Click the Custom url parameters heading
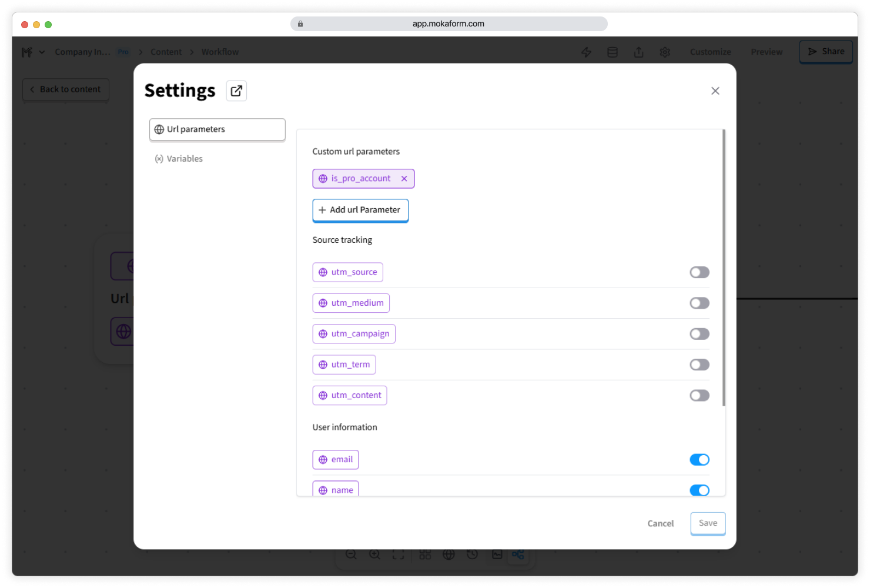 [356, 152]
